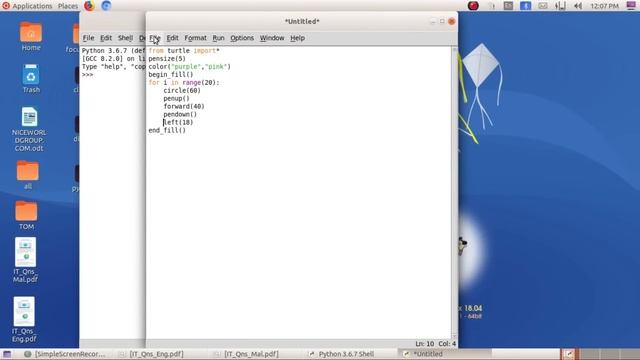Select IT_Qns_Mal.pdf desktop file icon

click(25, 260)
